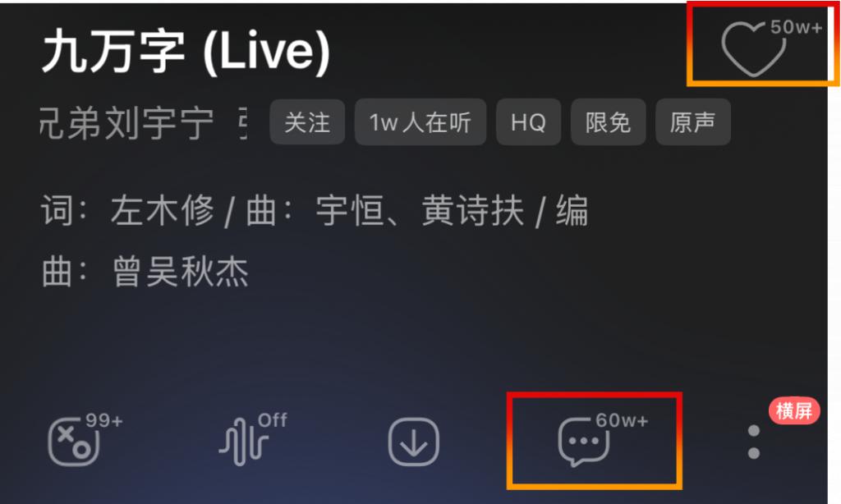Tap the song title 九万字 (Live)
The width and height of the screenshot is (841, 504).
(x=186, y=52)
